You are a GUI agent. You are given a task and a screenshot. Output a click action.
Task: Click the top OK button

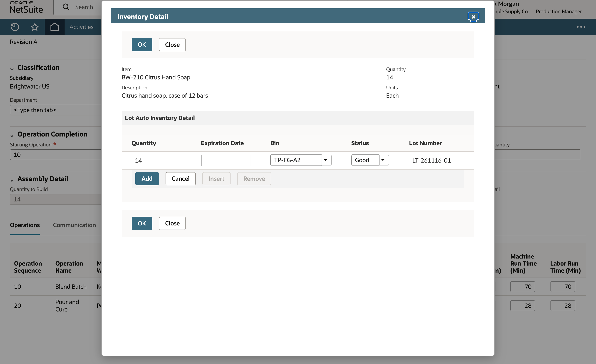coord(142,45)
